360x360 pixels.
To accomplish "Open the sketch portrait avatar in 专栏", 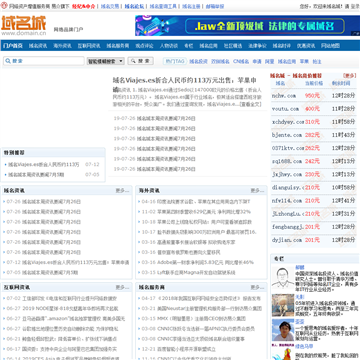I will click(x=283, y=277).
